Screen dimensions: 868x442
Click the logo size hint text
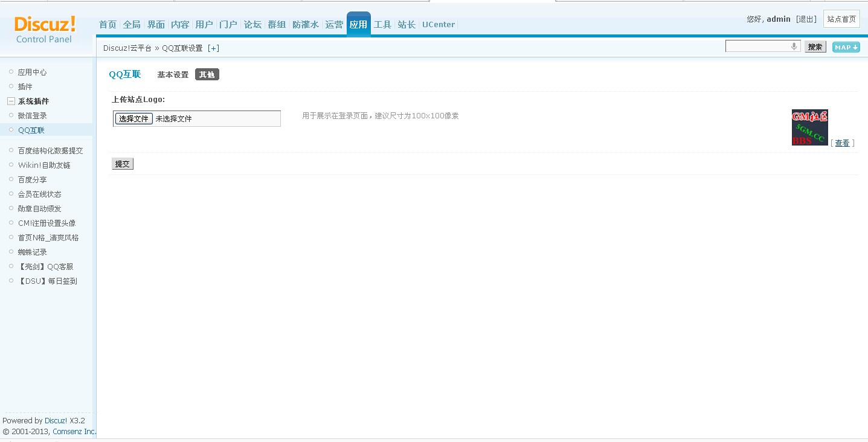381,116
